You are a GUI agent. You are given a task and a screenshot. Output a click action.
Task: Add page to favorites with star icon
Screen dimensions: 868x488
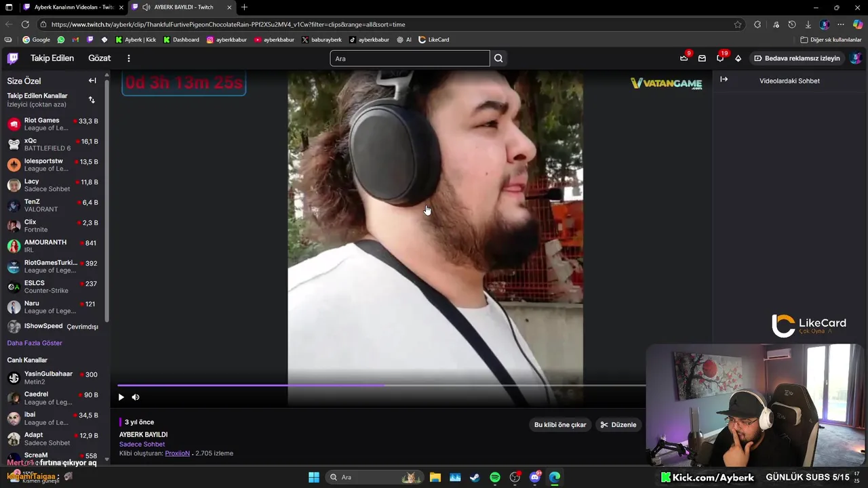coord(738,24)
